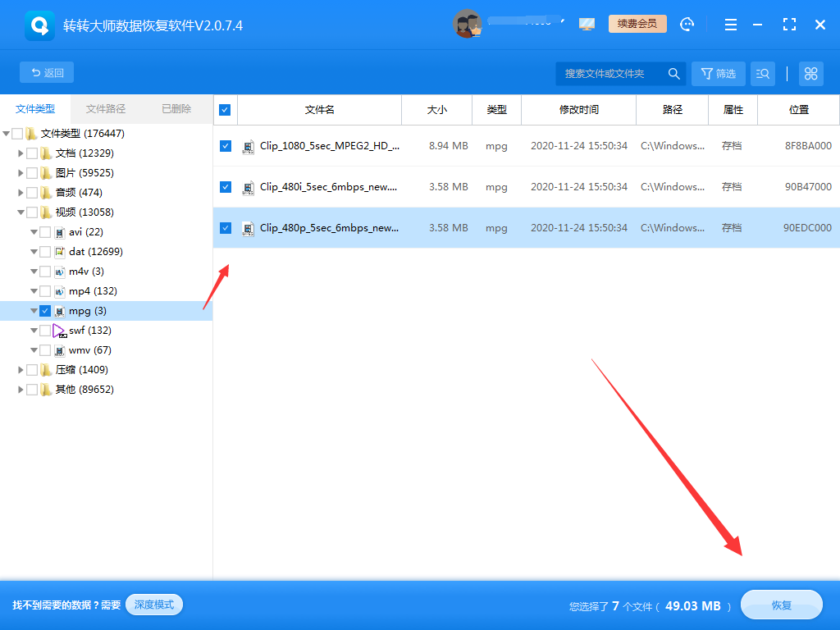
Task: Expand the 压缩 (1409) category
Action: click(21, 369)
